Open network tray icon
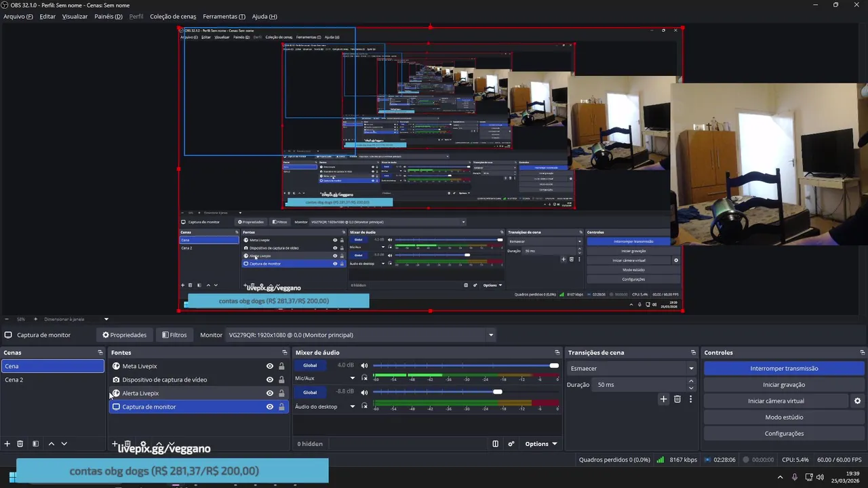868x488 pixels. point(809,477)
